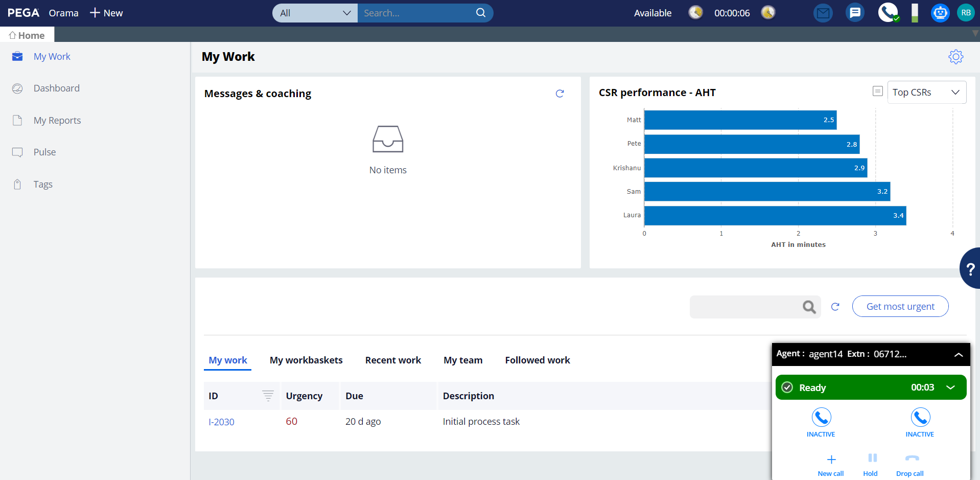980x480 pixels.
Task: Click the help question mark button
Action: (970, 268)
